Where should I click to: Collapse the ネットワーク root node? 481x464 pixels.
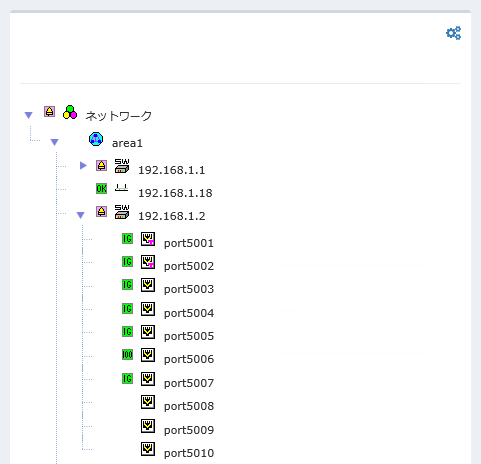(29, 115)
